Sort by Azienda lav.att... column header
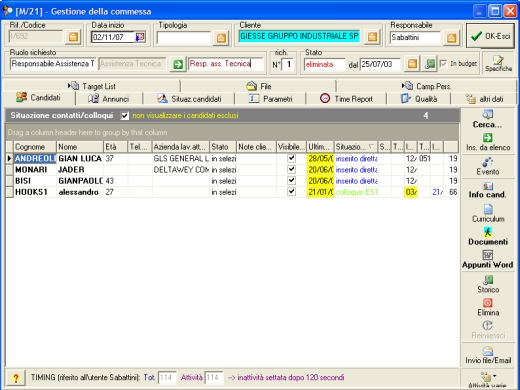 pos(181,147)
